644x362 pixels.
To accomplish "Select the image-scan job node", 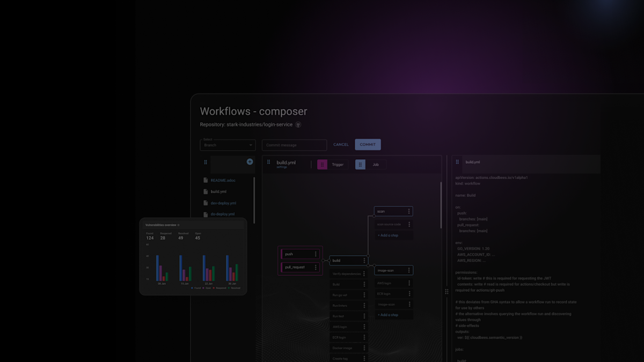I will click(393, 270).
